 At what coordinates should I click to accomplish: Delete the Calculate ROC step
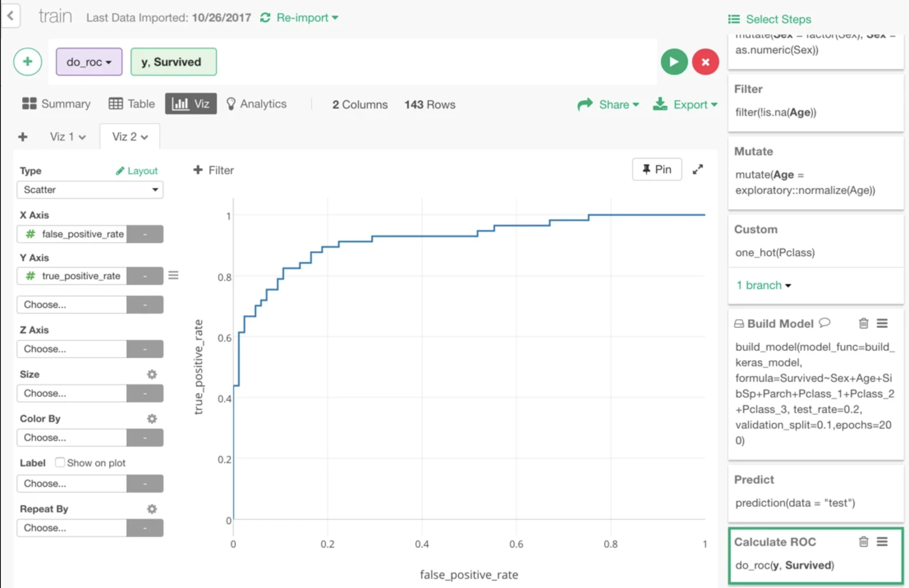pyautogui.click(x=863, y=542)
